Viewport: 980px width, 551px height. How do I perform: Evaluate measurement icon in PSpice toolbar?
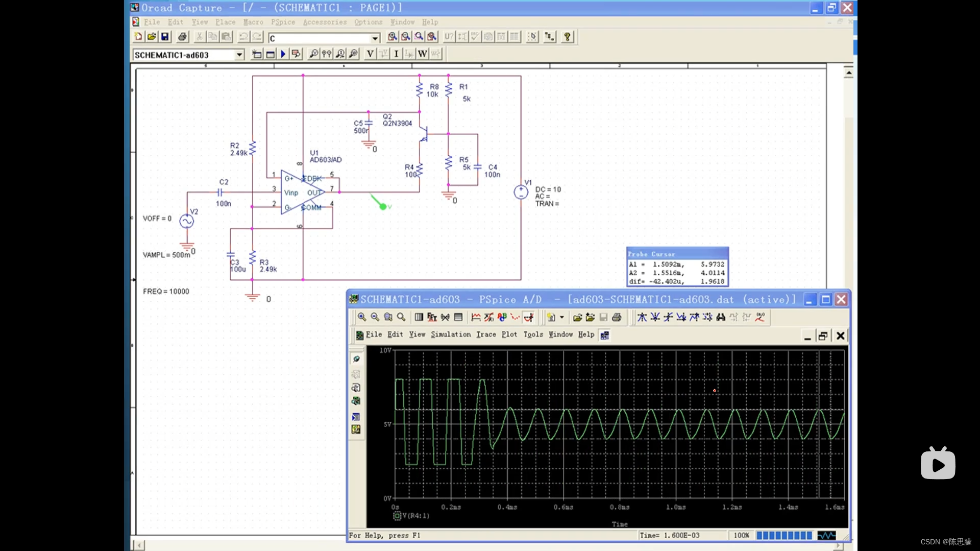click(489, 317)
